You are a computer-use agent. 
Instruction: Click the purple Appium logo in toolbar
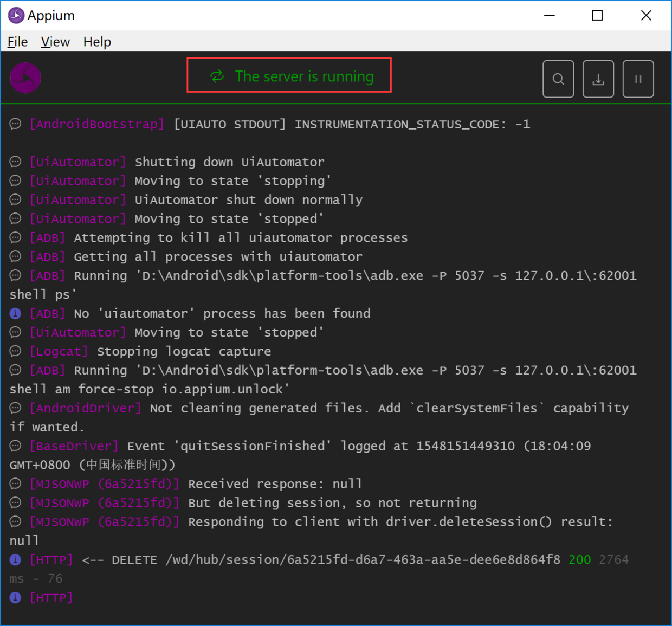25,78
